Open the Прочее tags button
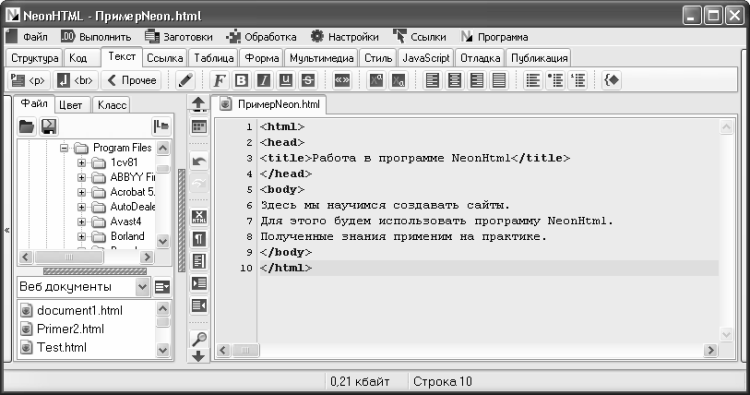This screenshot has width=750, height=395. pos(132,80)
